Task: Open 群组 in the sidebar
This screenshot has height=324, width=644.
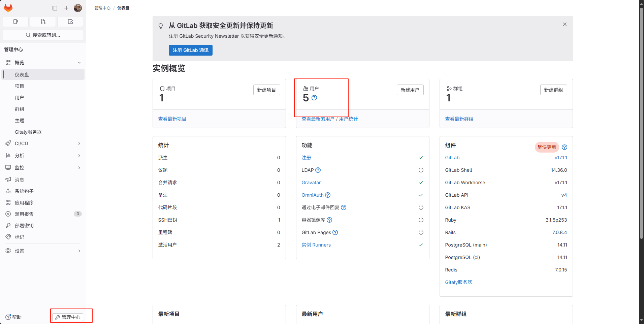Action: coord(43,109)
